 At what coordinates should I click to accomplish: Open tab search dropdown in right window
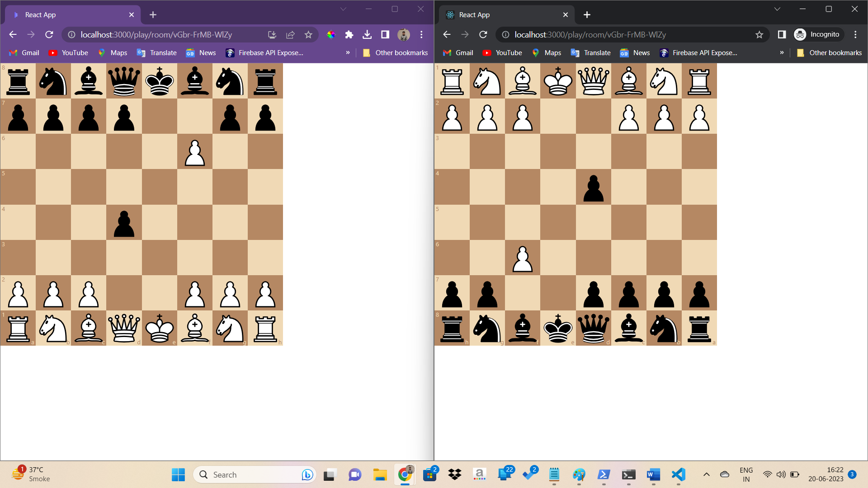(x=777, y=9)
